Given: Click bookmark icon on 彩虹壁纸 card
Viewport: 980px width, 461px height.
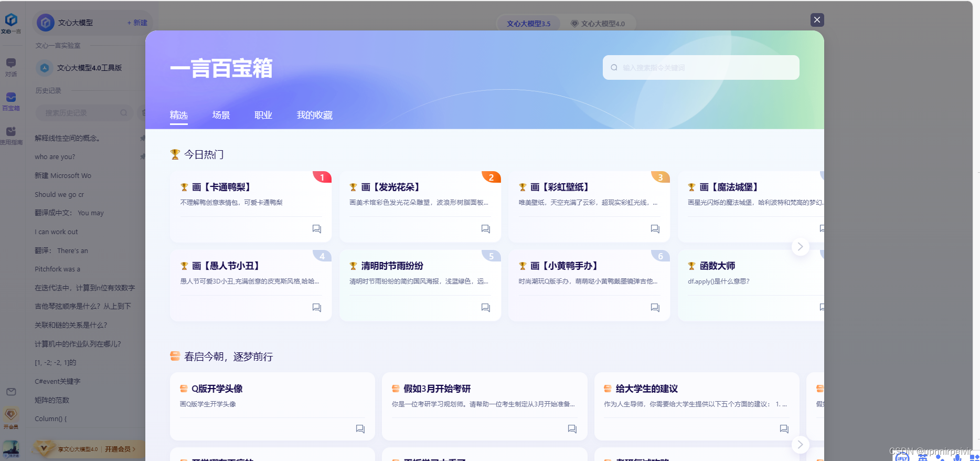Looking at the screenshot, I should [x=655, y=229].
